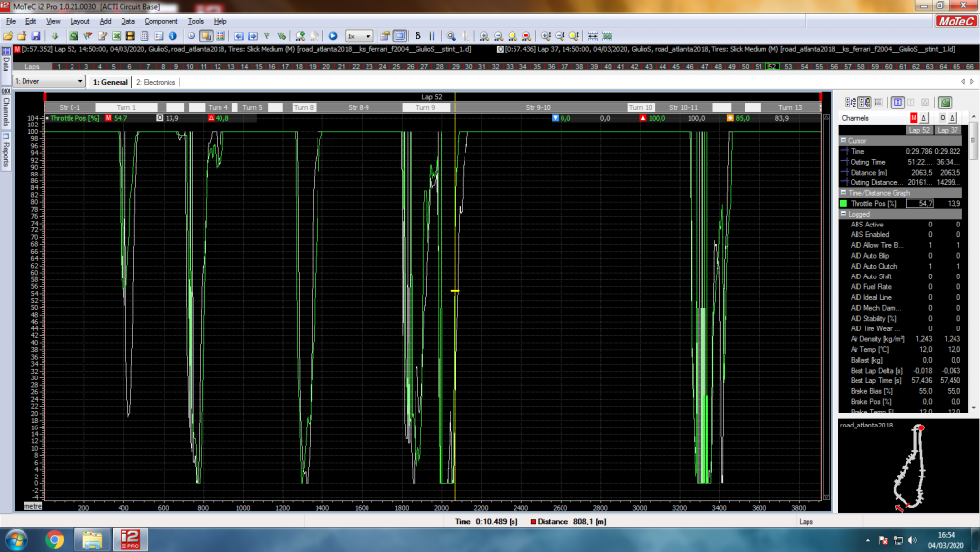Open File Explorer from the taskbar
980x552 pixels.
(92, 540)
